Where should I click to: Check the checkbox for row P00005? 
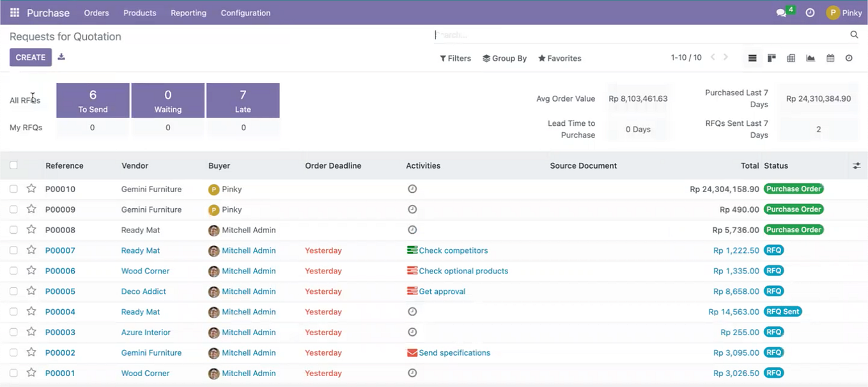point(13,291)
